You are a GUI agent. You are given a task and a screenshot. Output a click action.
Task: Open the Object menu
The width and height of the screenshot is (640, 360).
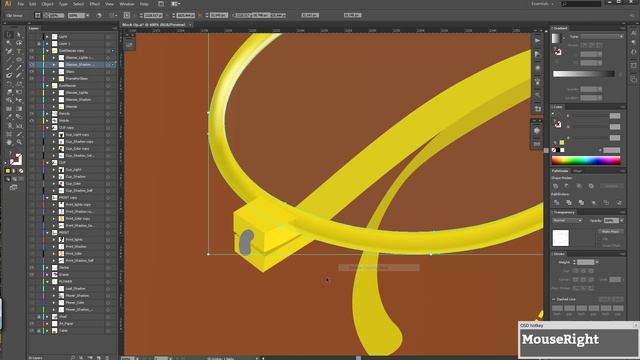pyautogui.click(x=47, y=4)
